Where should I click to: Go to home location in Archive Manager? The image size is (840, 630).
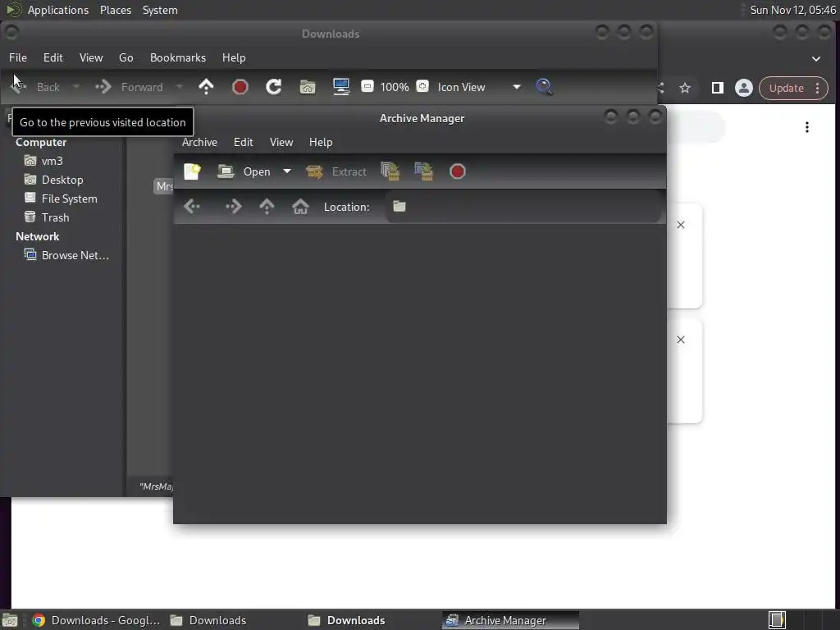pos(300,207)
